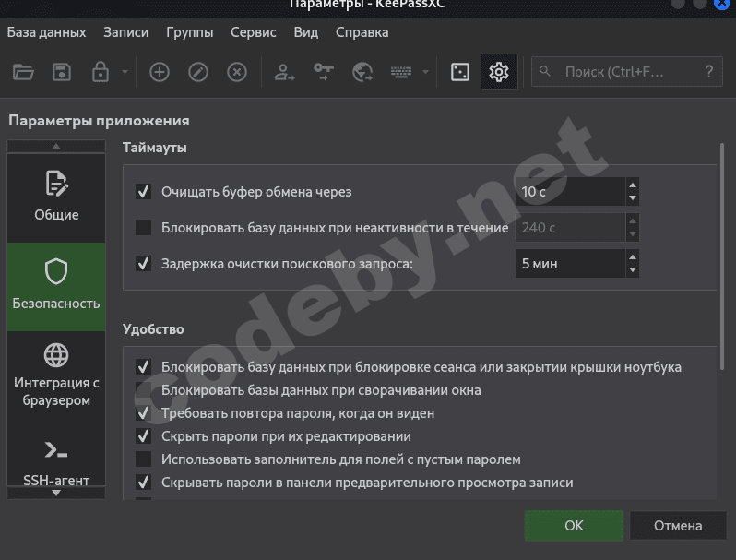Open the Сервис menu

[x=254, y=32]
